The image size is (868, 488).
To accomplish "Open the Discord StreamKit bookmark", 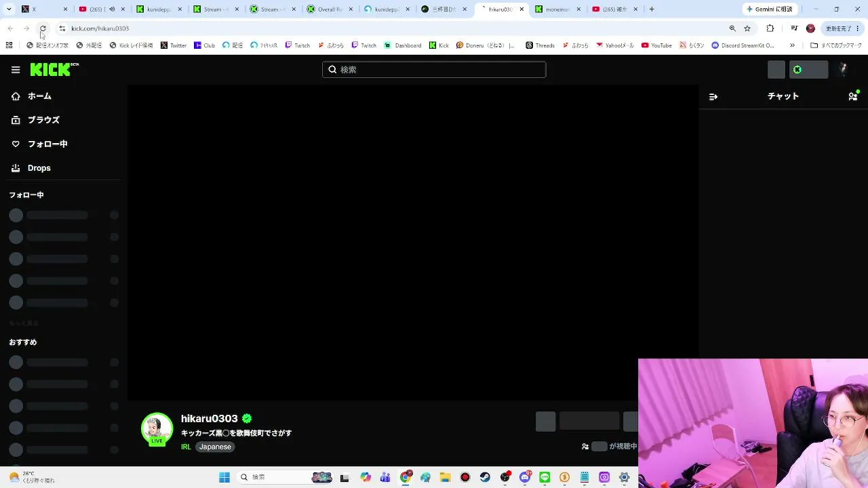I will tap(743, 45).
